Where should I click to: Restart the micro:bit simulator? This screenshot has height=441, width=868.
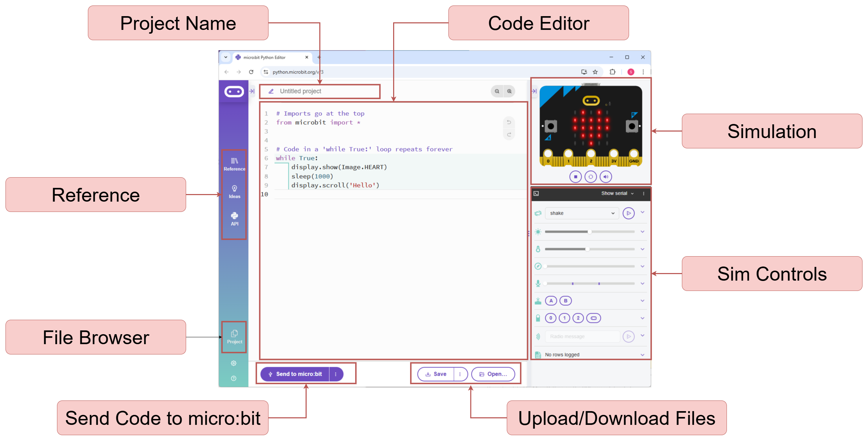(x=591, y=177)
